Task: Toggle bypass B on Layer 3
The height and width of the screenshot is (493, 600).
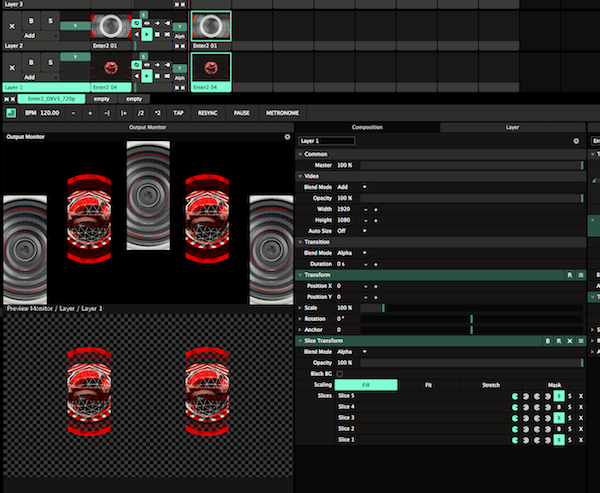Action: pyautogui.click(x=30, y=20)
